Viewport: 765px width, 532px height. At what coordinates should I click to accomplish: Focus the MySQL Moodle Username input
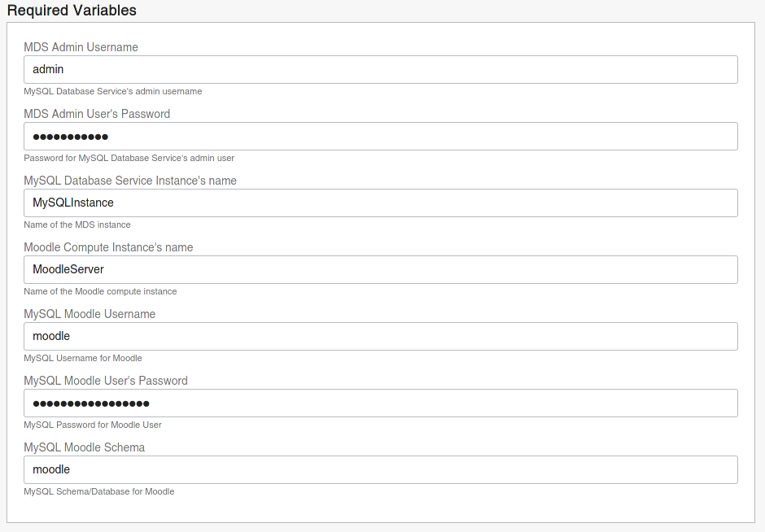(381, 337)
